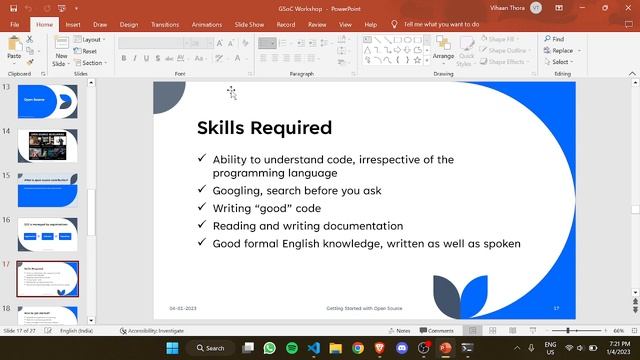
Task: Open Section dropdown
Action: pyautogui.click(x=91, y=63)
